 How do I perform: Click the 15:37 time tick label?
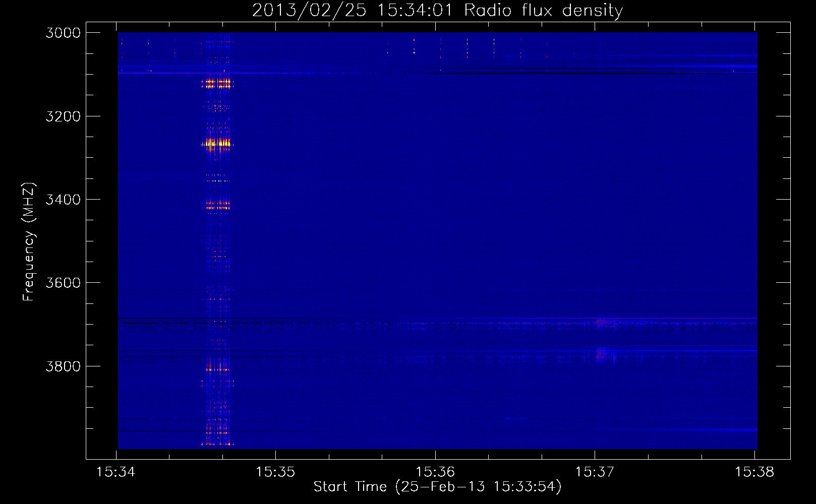[x=595, y=472]
